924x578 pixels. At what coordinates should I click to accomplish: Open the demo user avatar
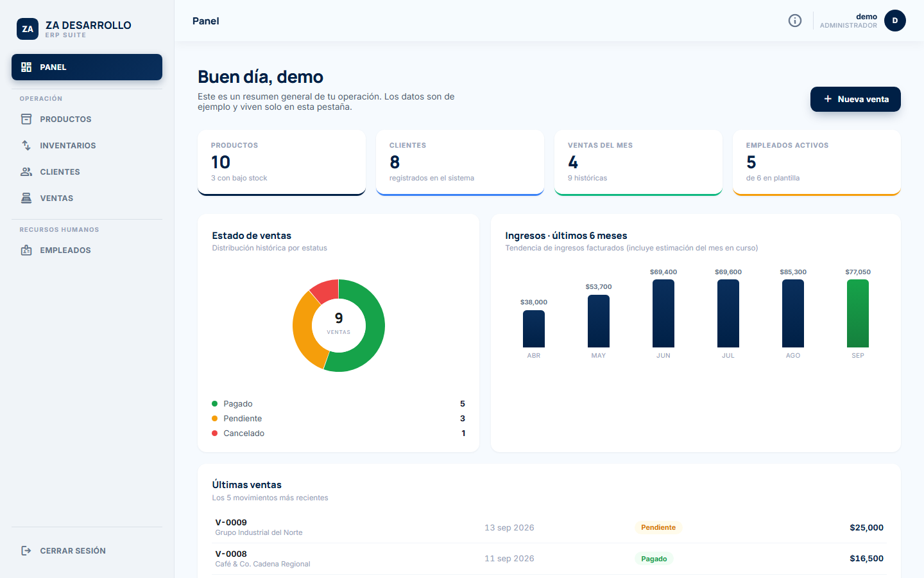pyautogui.click(x=895, y=21)
